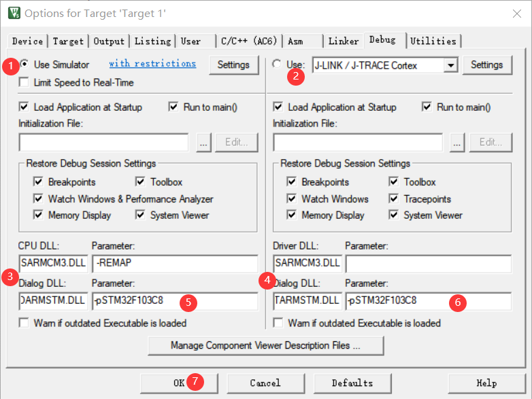Expand the J-LINK / J-TRACE Cortex dropdown
Viewport: 532px width, 399px height.
(x=450, y=65)
